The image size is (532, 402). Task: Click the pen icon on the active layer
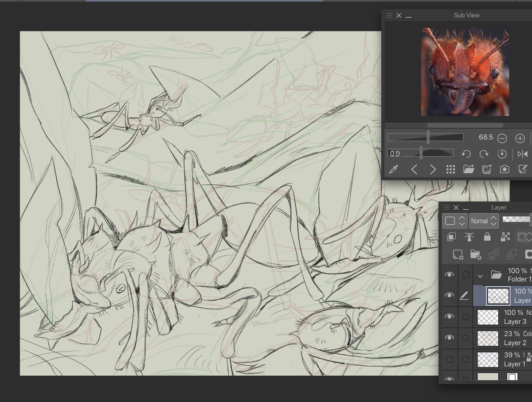click(x=465, y=296)
